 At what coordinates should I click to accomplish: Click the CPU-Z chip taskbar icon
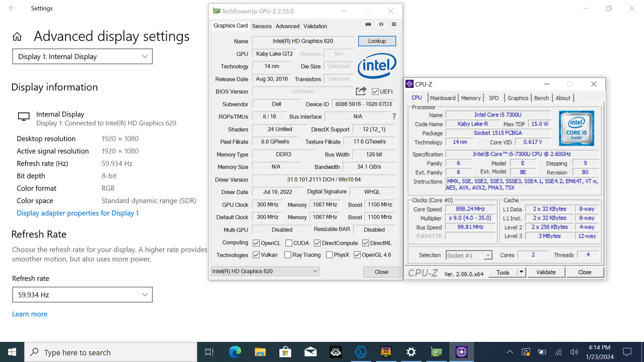(461, 352)
